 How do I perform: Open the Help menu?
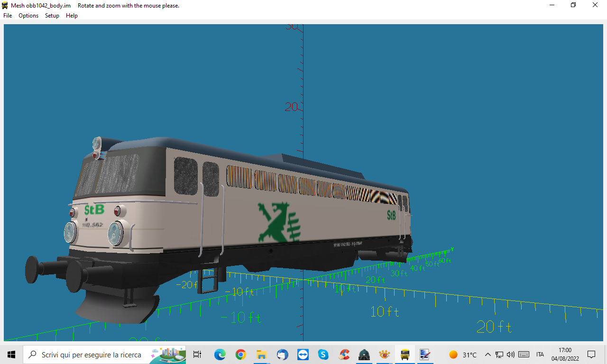[72, 16]
